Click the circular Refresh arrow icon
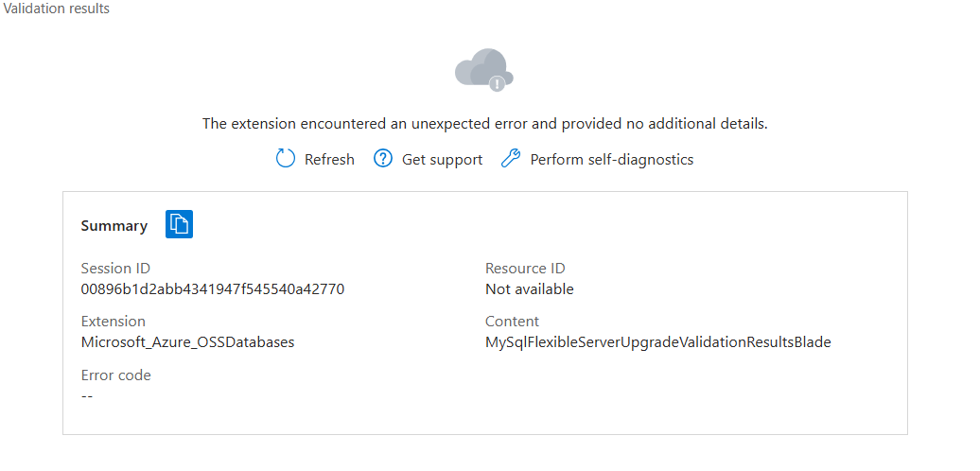Screen dimensions: 980x471 point(285,159)
